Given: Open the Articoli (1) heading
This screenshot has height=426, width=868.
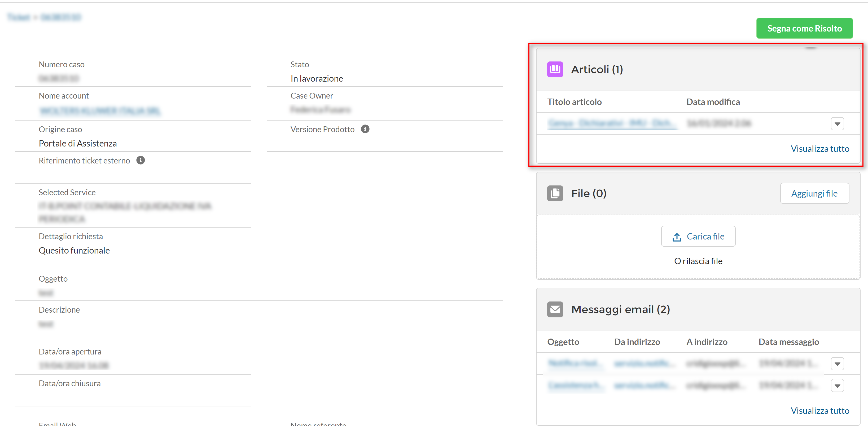Looking at the screenshot, I should (597, 69).
